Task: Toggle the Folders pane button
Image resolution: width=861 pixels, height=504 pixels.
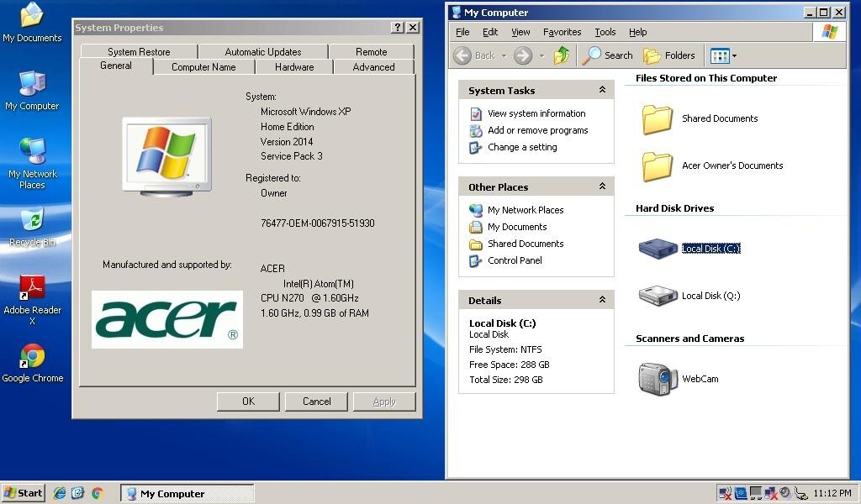Action: [x=668, y=55]
